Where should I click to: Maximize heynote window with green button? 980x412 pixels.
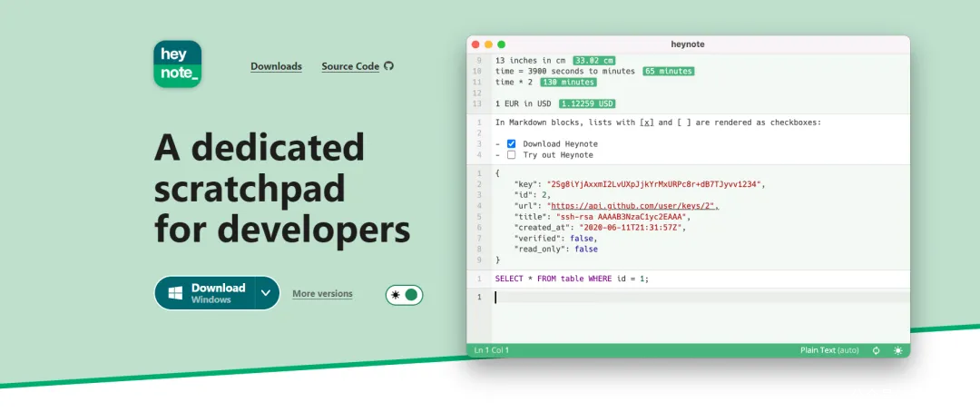[501, 44]
